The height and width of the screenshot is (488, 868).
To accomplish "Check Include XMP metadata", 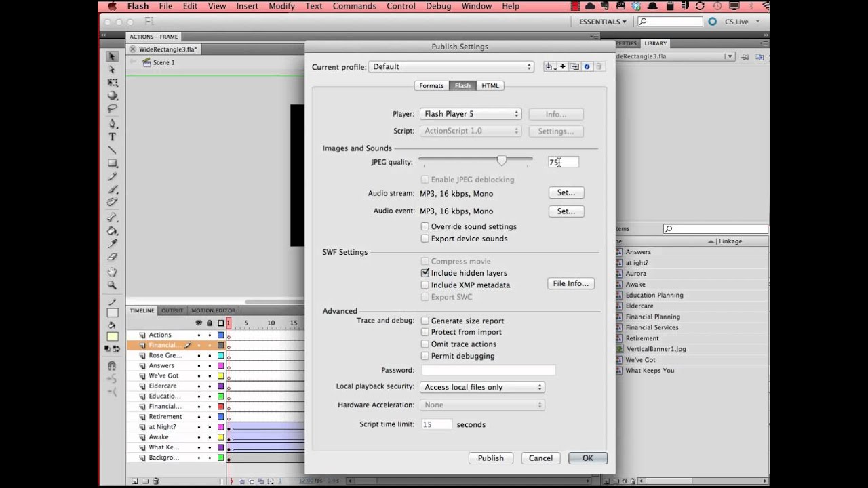I will (425, 285).
